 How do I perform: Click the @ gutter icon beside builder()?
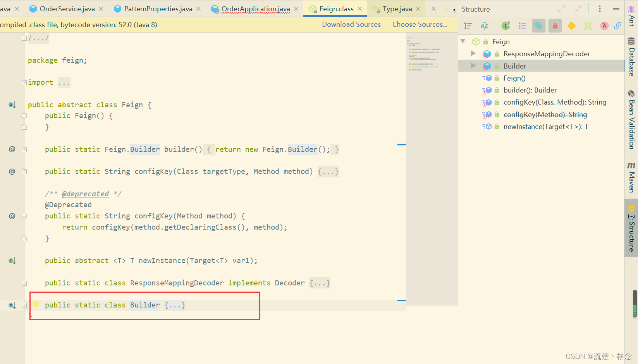click(x=12, y=149)
